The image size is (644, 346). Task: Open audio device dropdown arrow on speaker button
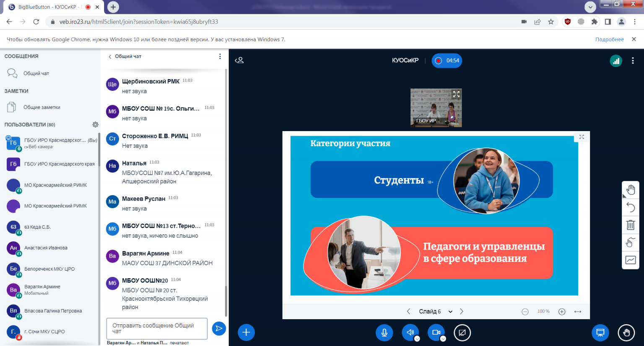(x=417, y=339)
